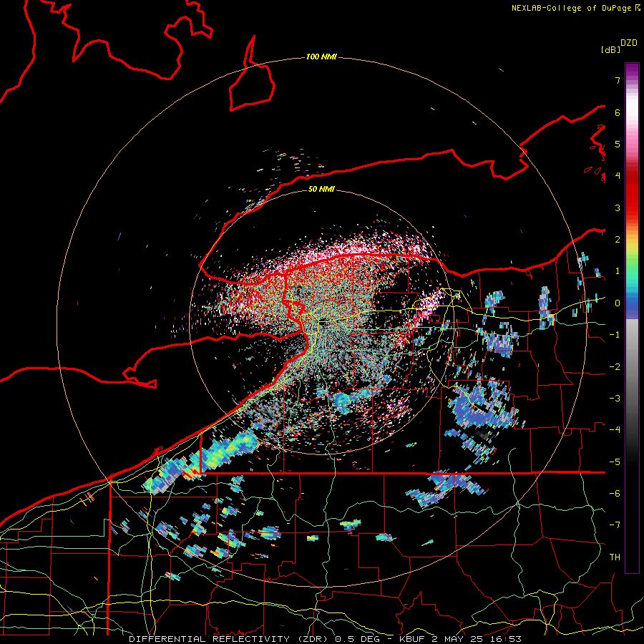Click the 0.5 DEG elevation text
The width and height of the screenshot is (644, 644).
357,639
